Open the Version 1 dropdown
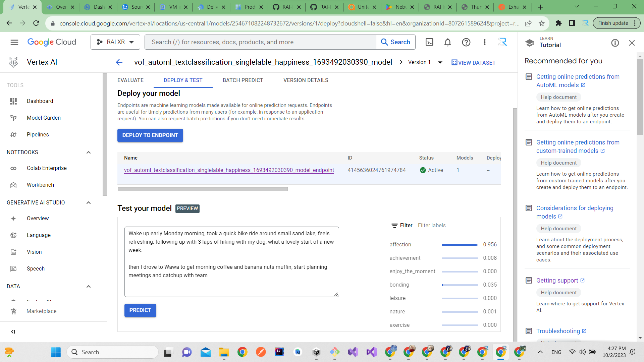The image size is (644, 362). click(x=440, y=62)
